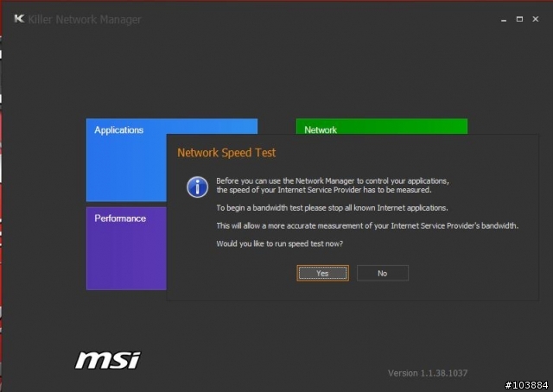
Task: Click the Version 1.1.38.1037 label
Action: coord(428,373)
